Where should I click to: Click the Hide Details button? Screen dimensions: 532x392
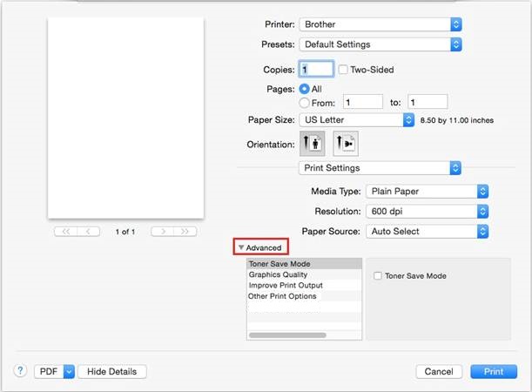click(x=112, y=372)
